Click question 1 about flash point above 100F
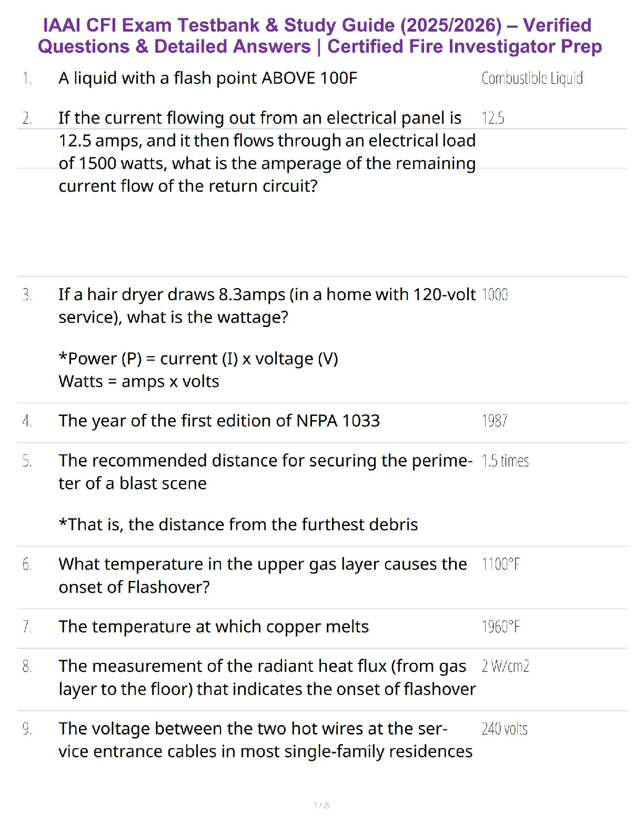Screen dimensions: 644x834 208,78
